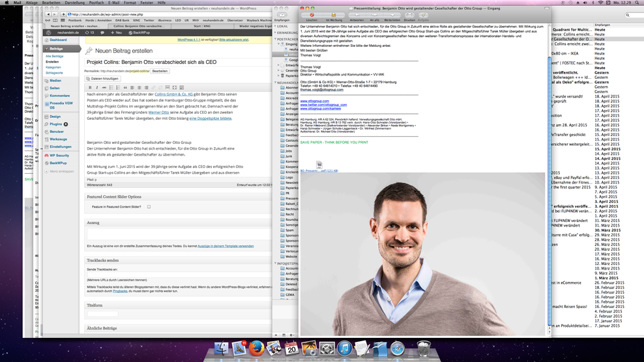Click the Drucken print icon
The height and width of the screenshot is (362, 644).
coord(409,15)
